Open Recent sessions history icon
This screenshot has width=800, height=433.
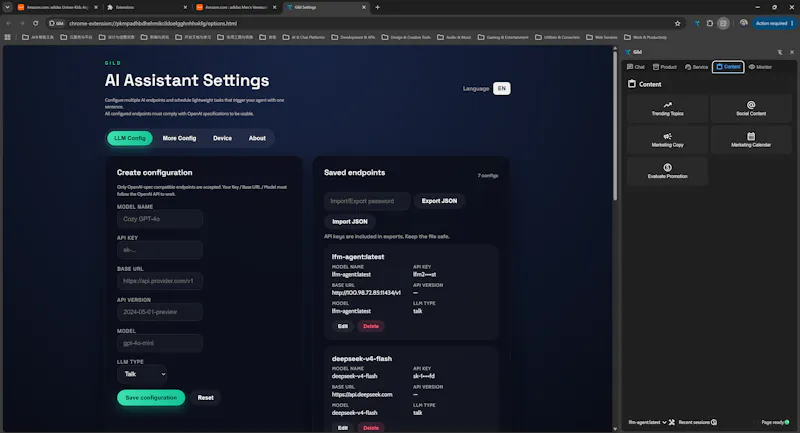pyautogui.click(x=714, y=422)
